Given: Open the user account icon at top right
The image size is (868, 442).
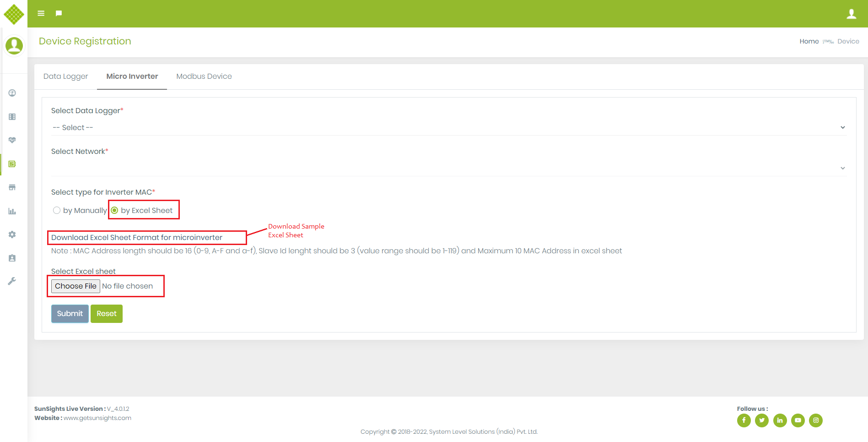Looking at the screenshot, I should pos(851,14).
